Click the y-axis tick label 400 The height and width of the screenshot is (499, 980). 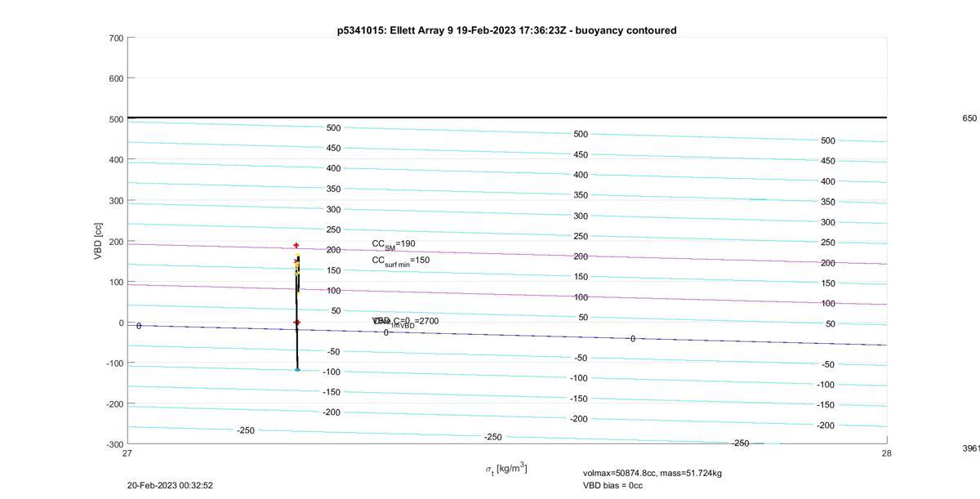(116, 160)
